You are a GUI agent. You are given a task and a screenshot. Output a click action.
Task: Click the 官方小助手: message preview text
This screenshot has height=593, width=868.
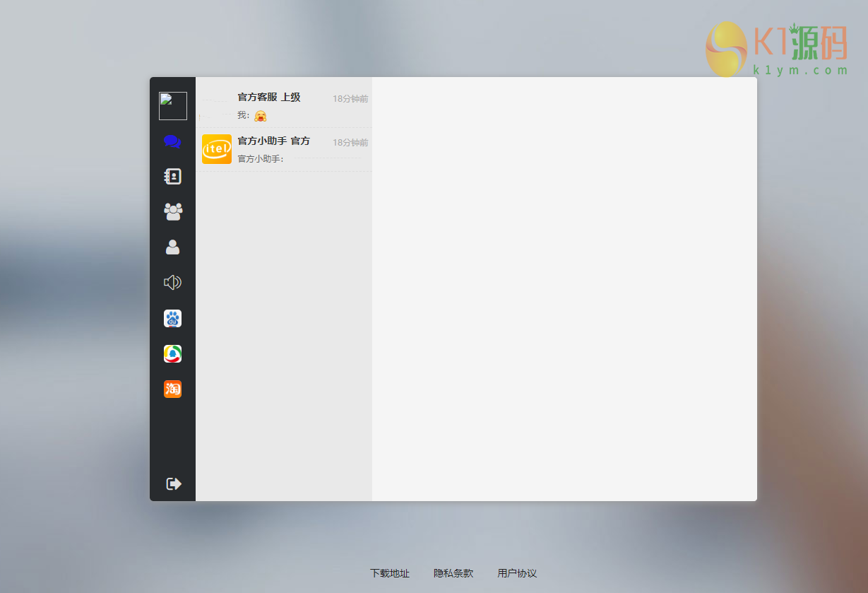pyautogui.click(x=261, y=159)
